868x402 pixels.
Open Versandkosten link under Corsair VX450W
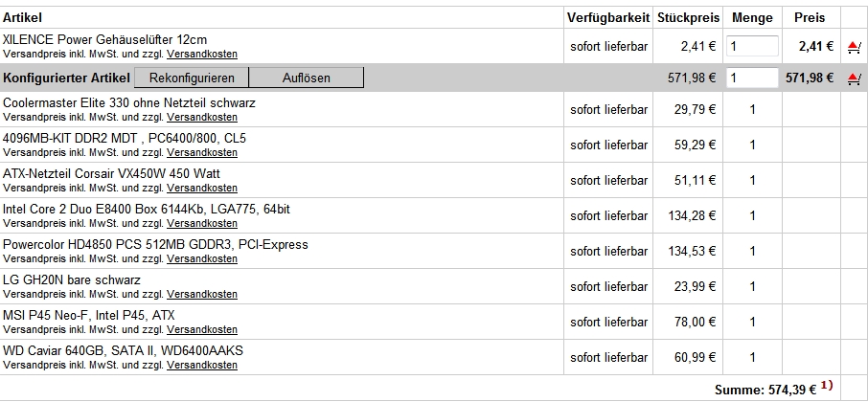pyautogui.click(x=202, y=188)
